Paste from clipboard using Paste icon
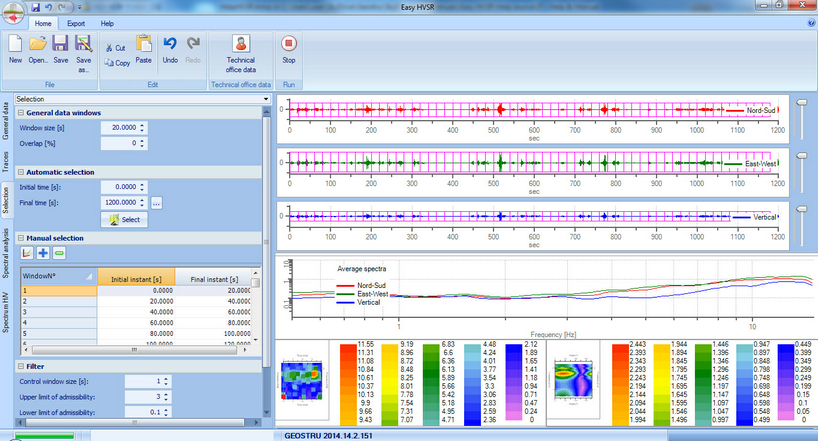Screen dimensions: 818x441 pos(143,43)
